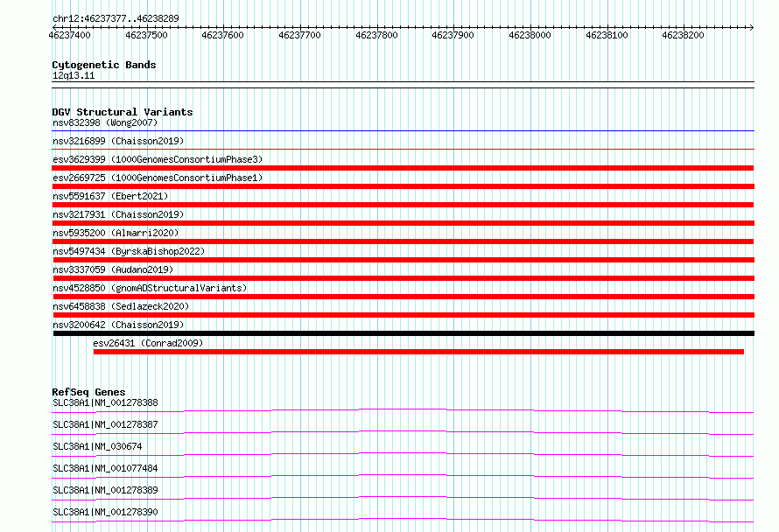Open variant nsv4528850 (gnomADStructuralVariants)

tap(150, 288)
